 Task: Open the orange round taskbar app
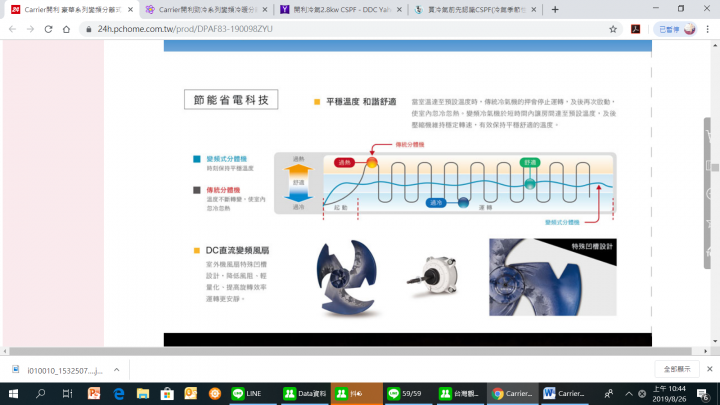[x=214, y=394]
